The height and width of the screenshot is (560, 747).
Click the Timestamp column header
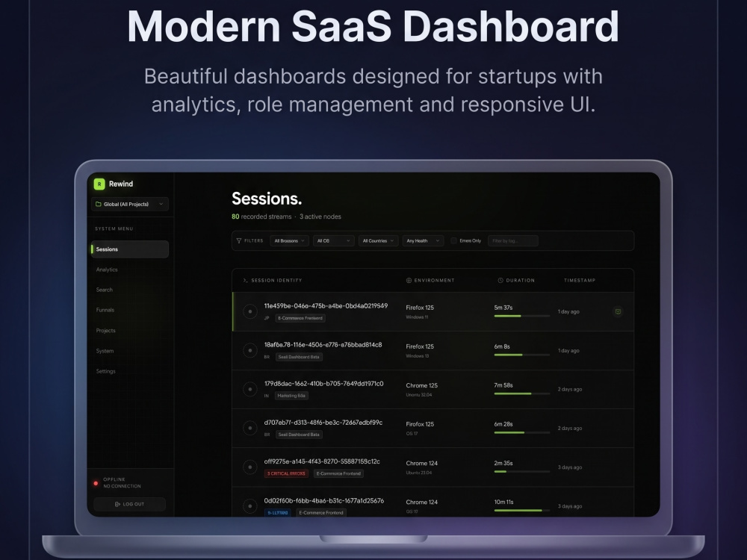click(580, 281)
